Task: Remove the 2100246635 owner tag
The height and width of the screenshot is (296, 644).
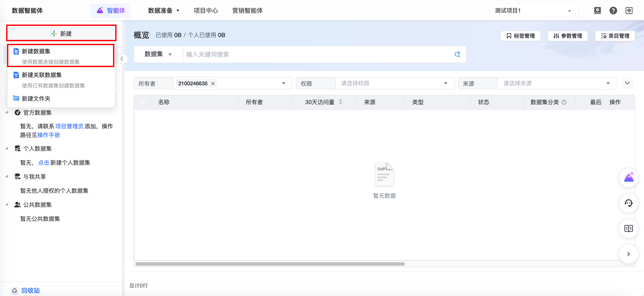Action: pyautogui.click(x=213, y=83)
